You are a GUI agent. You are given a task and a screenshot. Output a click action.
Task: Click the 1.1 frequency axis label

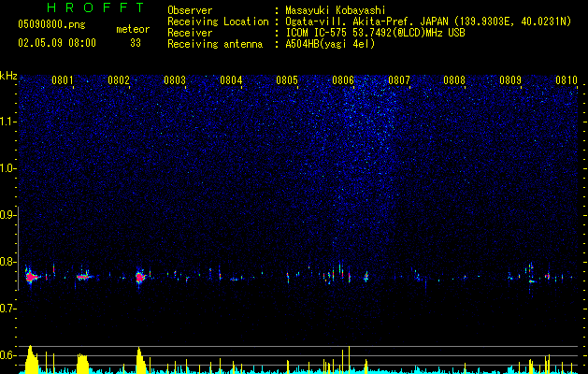point(7,122)
